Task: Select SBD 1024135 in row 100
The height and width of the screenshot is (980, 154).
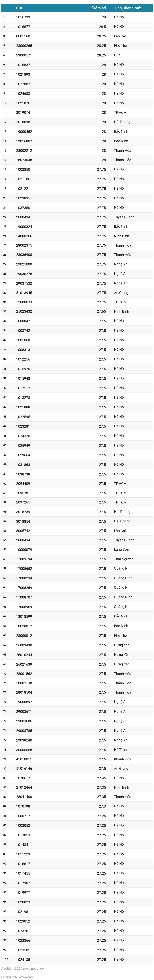Action: [23, 959]
